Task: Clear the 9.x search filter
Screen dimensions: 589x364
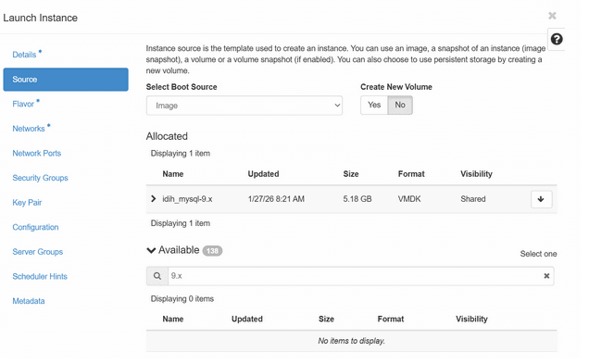Action: [x=546, y=276]
